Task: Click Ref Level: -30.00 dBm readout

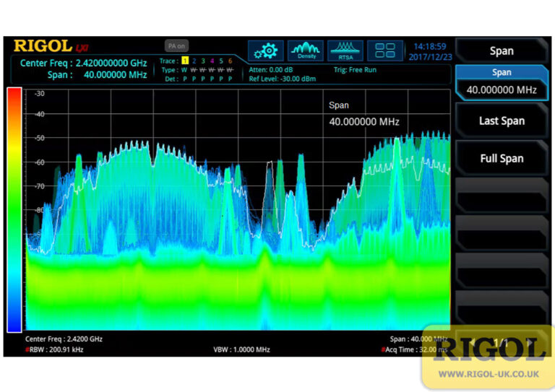Action: (282, 79)
